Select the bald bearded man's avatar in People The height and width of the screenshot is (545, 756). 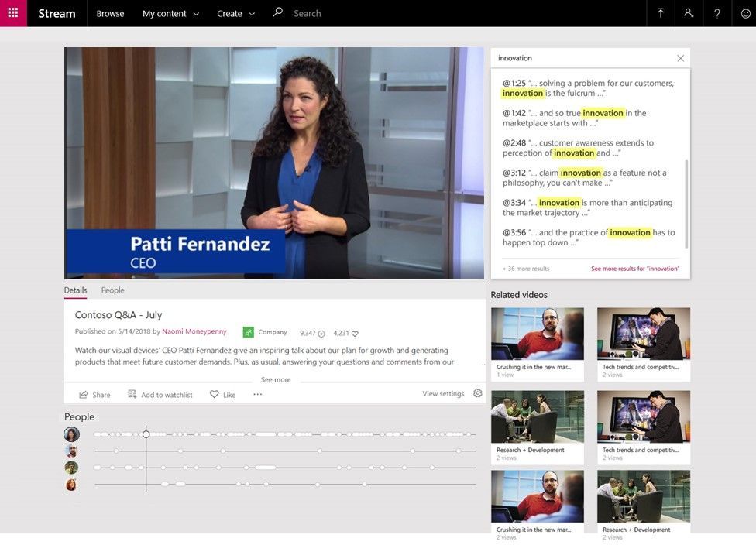[x=71, y=451]
